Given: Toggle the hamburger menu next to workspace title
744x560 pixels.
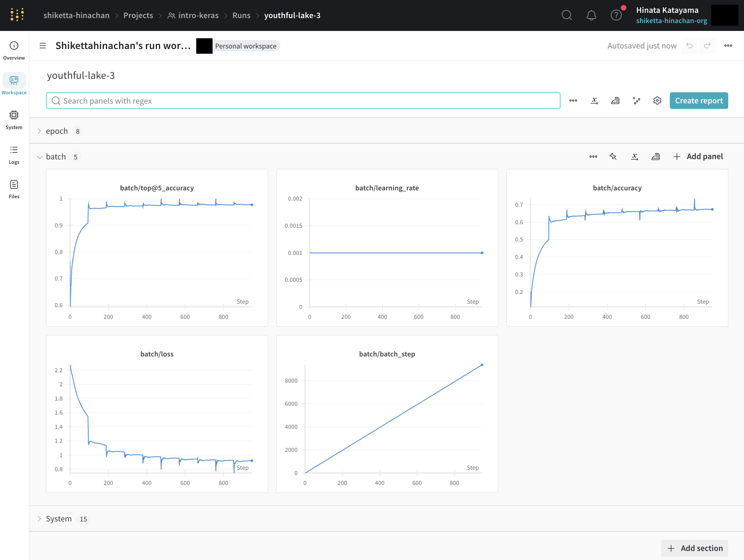Looking at the screenshot, I should pyautogui.click(x=42, y=46).
